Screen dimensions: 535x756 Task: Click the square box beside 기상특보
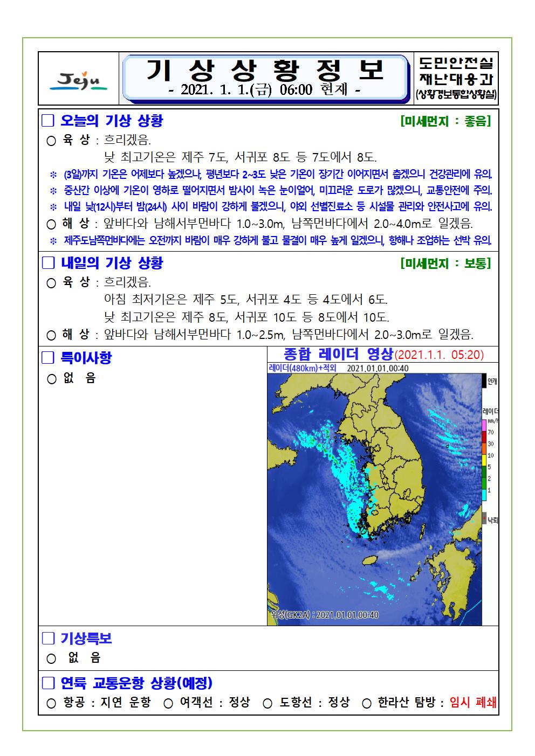click(x=49, y=639)
